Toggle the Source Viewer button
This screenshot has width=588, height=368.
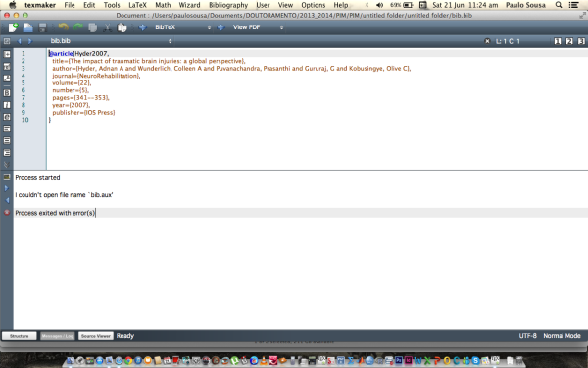tap(96, 336)
